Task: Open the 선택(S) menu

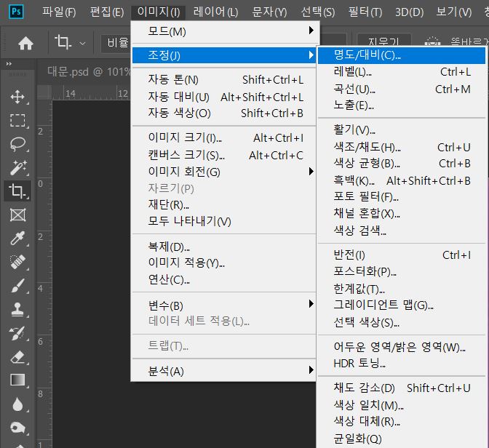Action: (x=317, y=12)
